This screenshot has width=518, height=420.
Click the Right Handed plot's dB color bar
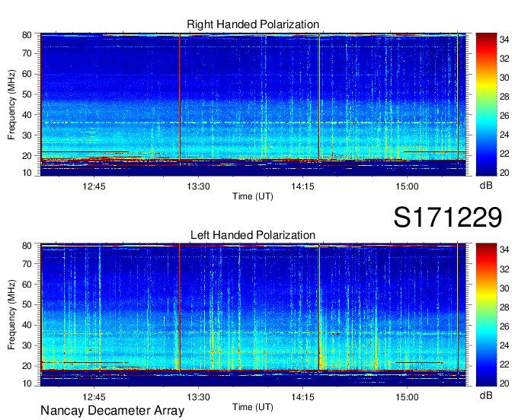coord(486,104)
